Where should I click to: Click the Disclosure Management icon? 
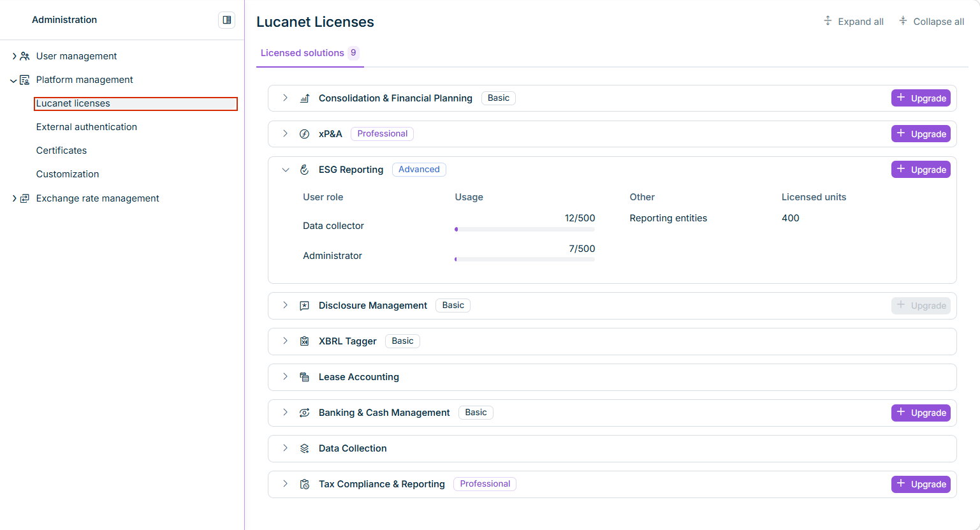(x=305, y=305)
